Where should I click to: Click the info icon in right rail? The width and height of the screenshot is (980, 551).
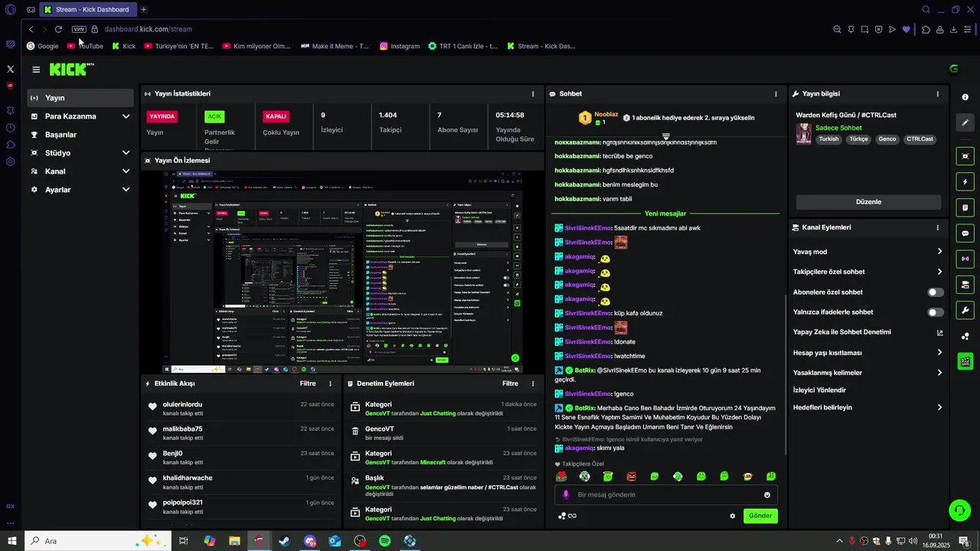pos(965,97)
